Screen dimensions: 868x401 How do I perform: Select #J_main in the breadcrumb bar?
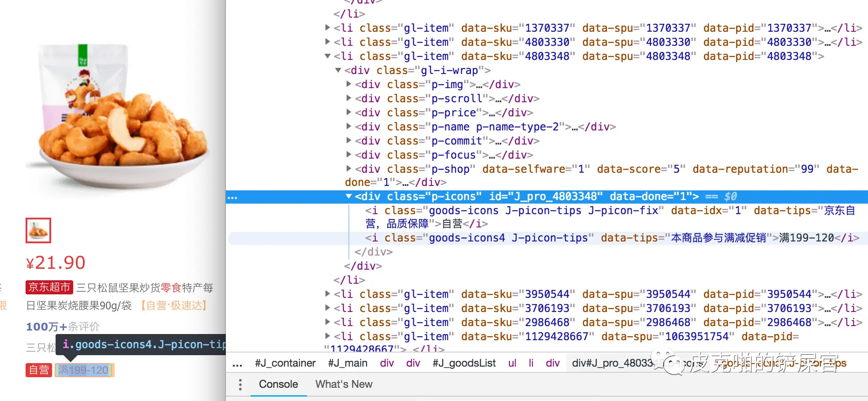(x=348, y=363)
